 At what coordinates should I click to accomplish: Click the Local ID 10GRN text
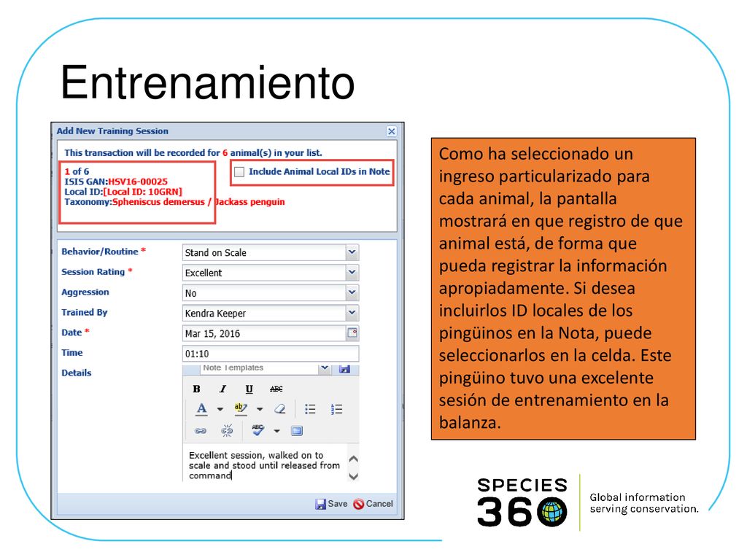tap(142, 192)
